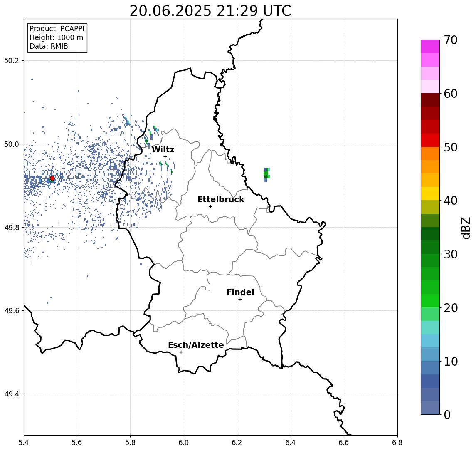476x451 pixels.
Task: Click the dark red band below 60 dBZ
Action: 430,100
